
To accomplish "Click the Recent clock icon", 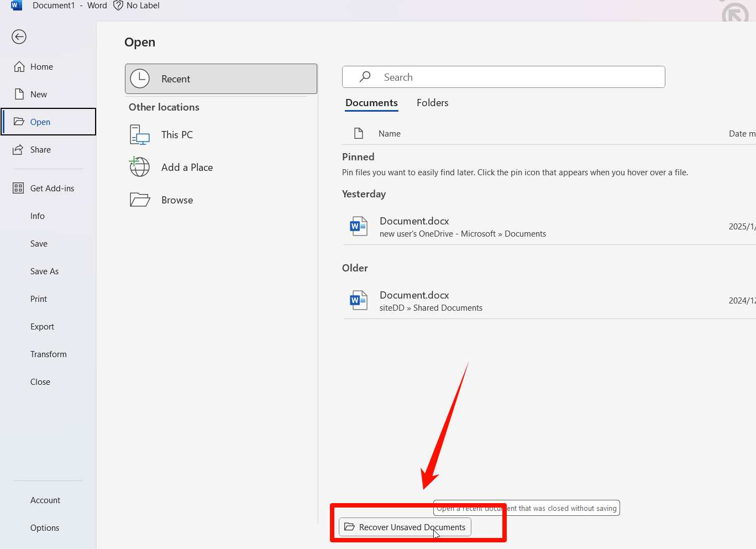I will pos(140,79).
